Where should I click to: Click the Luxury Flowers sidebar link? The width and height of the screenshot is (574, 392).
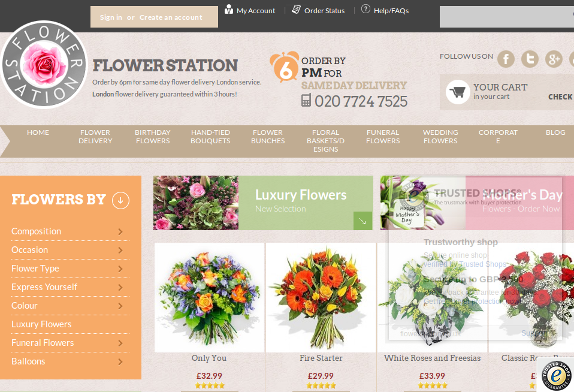[41, 324]
